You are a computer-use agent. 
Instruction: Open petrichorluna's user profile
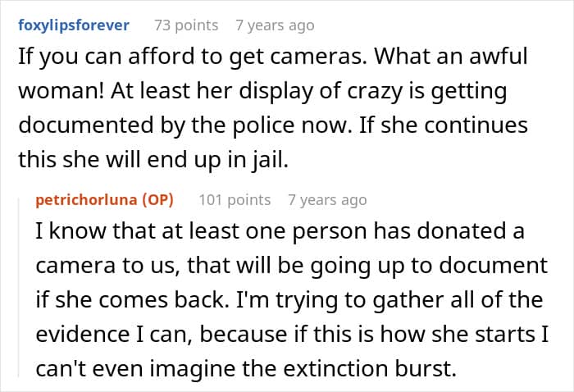[x=84, y=199]
